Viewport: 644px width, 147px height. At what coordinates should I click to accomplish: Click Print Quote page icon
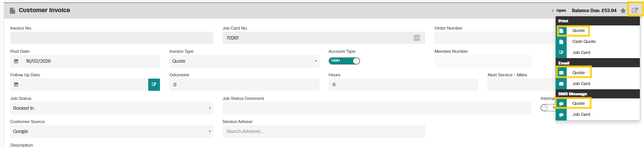[561, 31]
